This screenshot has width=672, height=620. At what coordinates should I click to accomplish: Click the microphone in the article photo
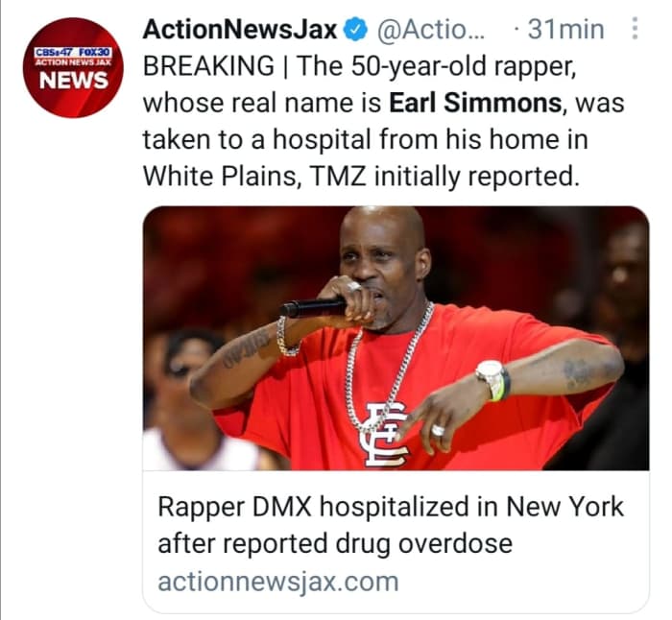tap(313, 308)
